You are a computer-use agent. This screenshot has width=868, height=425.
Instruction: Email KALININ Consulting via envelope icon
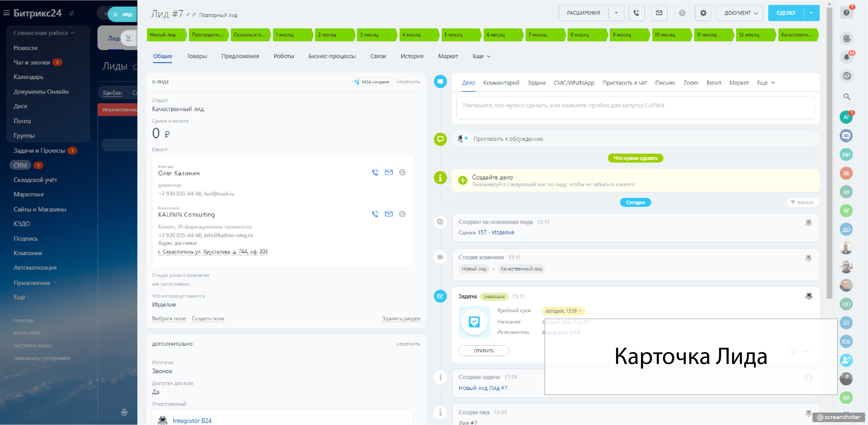[388, 214]
